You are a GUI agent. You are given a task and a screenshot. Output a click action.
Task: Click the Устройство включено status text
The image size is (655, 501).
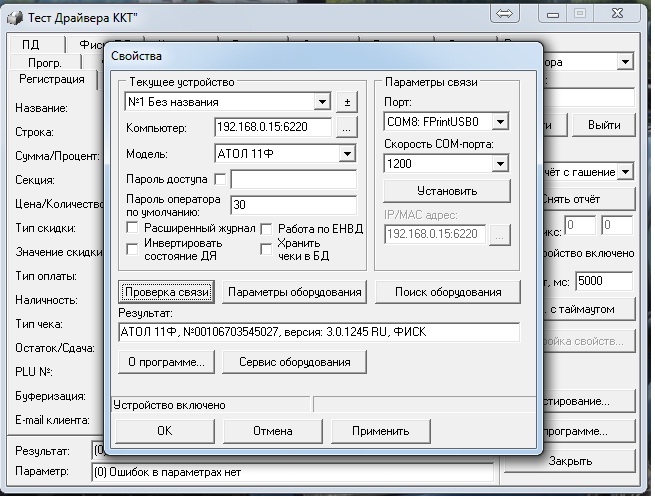tap(169, 405)
